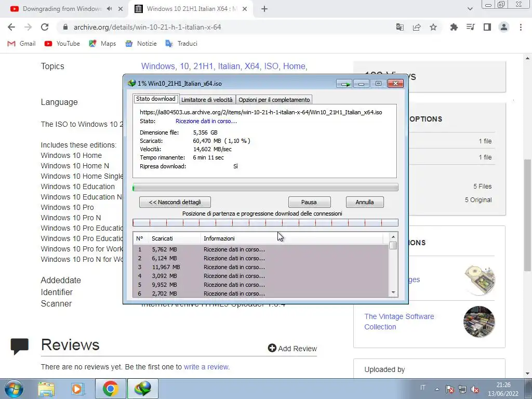Image resolution: width=532 pixels, height=399 pixels.
Task: Open Chrome extensions puzzle icon
Action: click(454, 27)
